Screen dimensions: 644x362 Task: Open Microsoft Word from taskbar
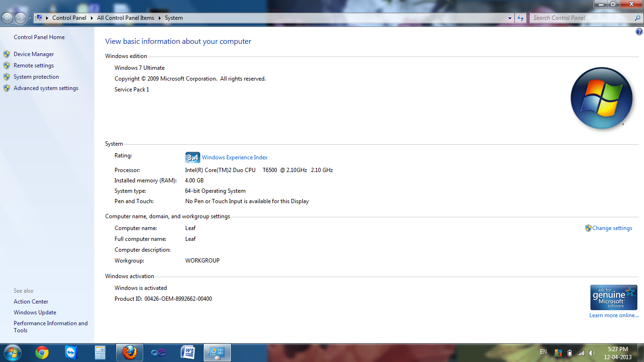[188, 353]
